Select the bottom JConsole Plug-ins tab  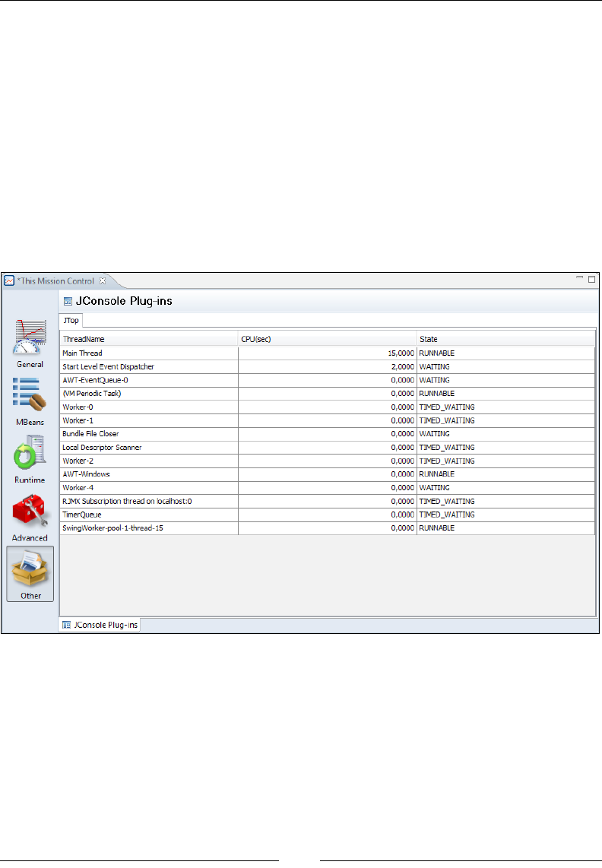100,625
